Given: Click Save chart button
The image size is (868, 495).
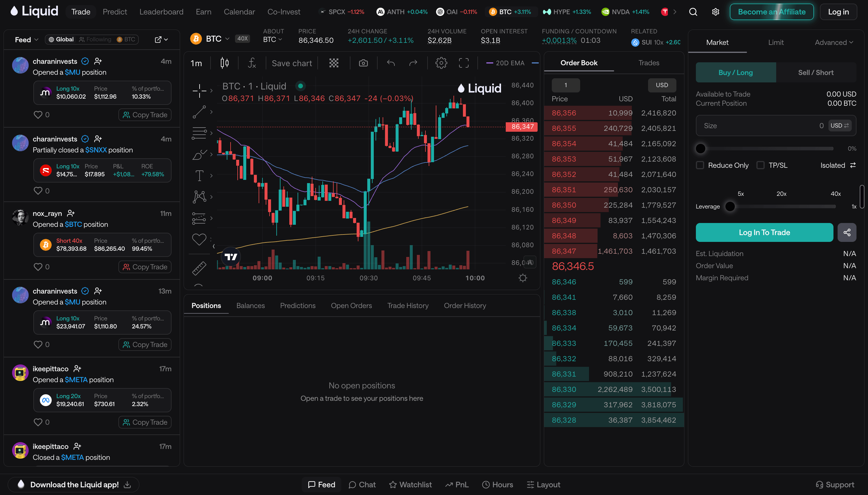Looking at the screenshot, I should pyautogui.click(x=292, y=63).
